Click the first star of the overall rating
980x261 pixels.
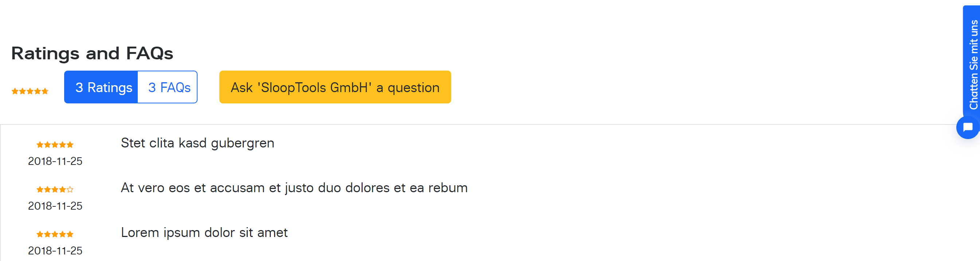coord(15,91)
